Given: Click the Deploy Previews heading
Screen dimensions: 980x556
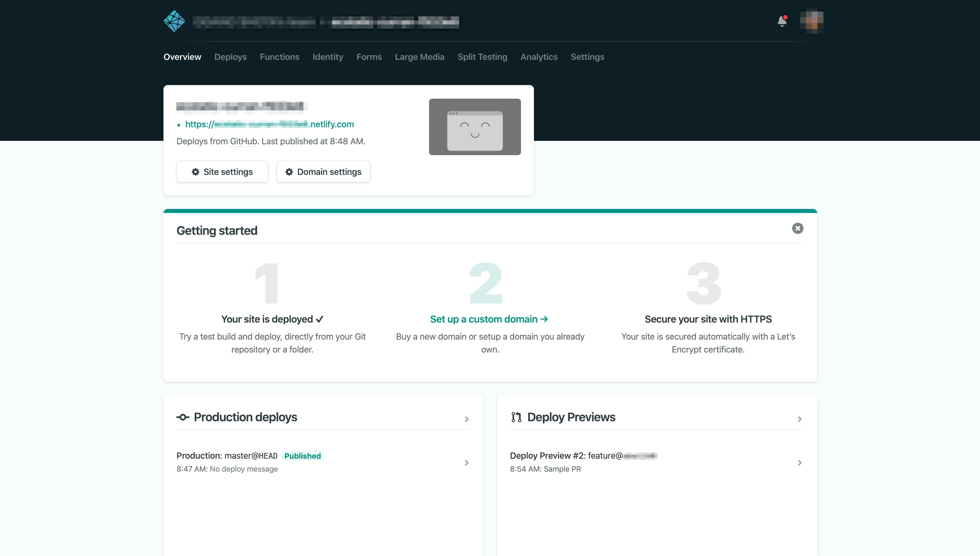Looking at the screenshot, I should click(571, 417).
